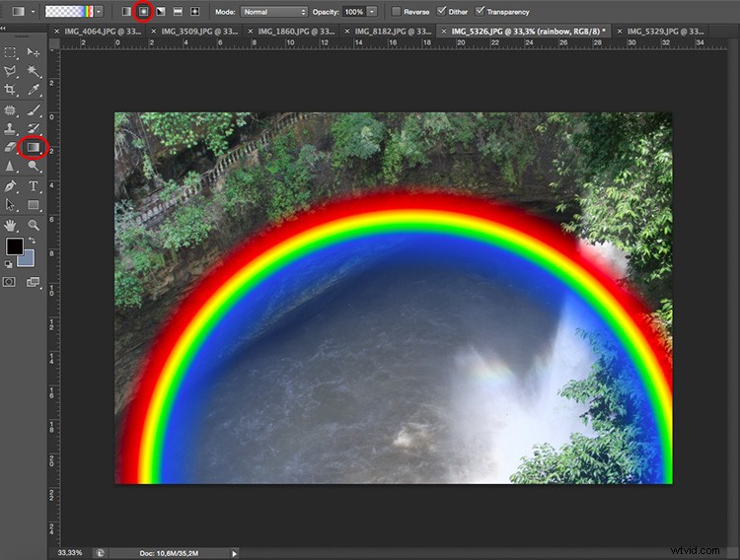Select the Patch healing tool
Image resolution: width=740 pixels, height=560 pixels.
click(10, 110)
